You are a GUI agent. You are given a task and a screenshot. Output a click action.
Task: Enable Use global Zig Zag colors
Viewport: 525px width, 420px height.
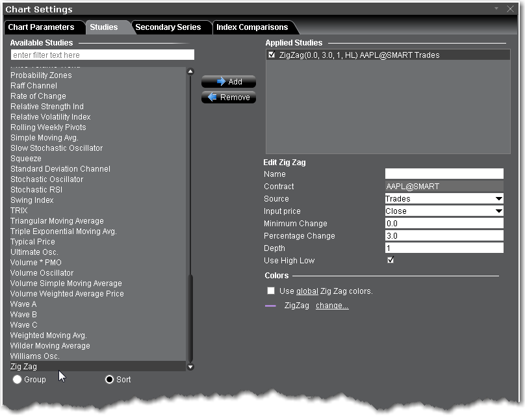pos(271,291)
